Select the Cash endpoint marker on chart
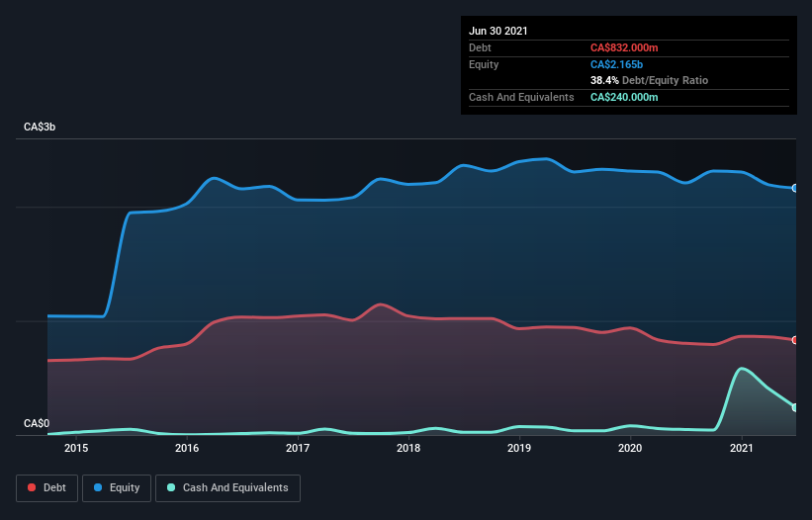Image resolution: width=812 pixels, height=520 pixels. [x=795, y=407]
